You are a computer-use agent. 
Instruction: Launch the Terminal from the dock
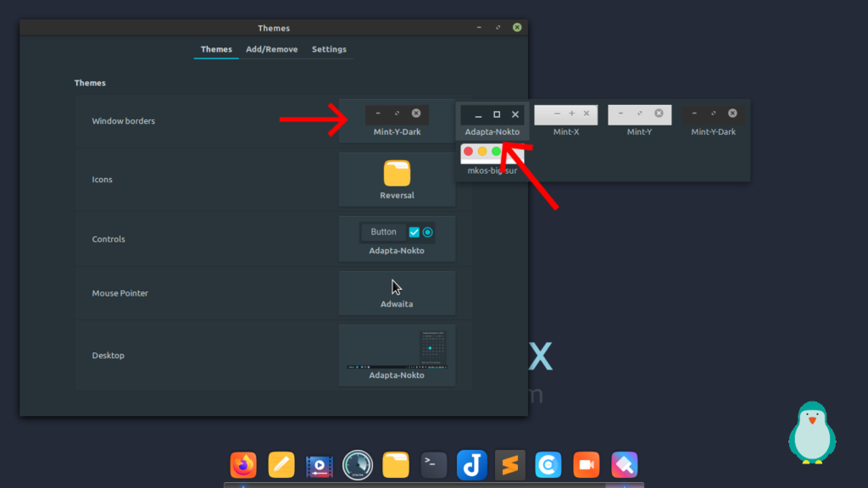coord(433,465)
